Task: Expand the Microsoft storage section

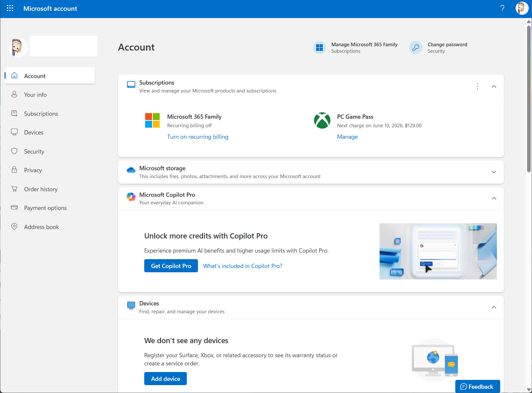Action: (x=494, y=172)
